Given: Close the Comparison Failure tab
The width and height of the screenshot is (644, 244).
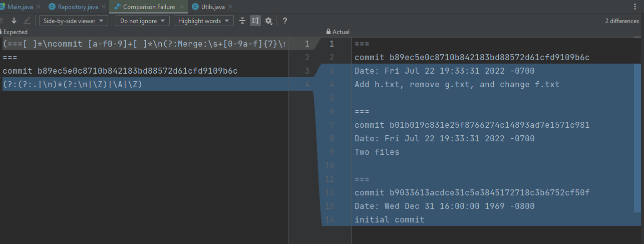Looking at the screenshot, I should coord(181,7).
